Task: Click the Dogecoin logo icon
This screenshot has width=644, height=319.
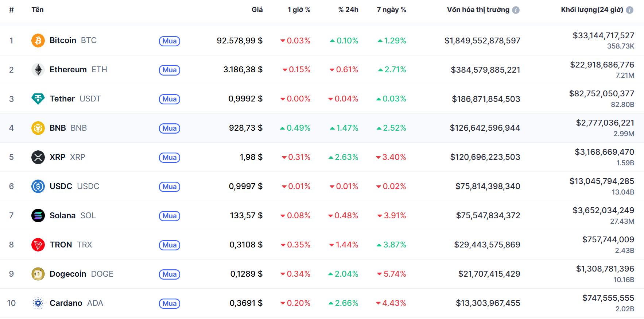Action: (x=38, y=274)
